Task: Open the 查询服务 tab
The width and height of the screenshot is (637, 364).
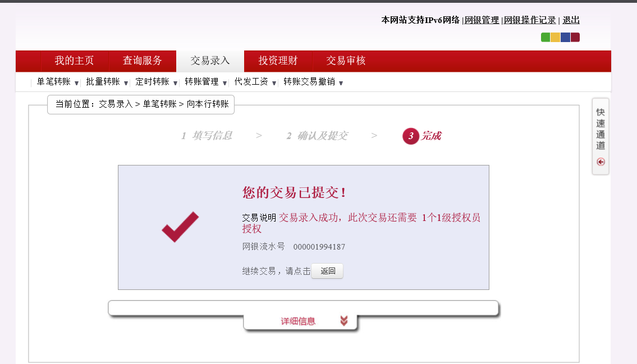Action: pos(143,61)
